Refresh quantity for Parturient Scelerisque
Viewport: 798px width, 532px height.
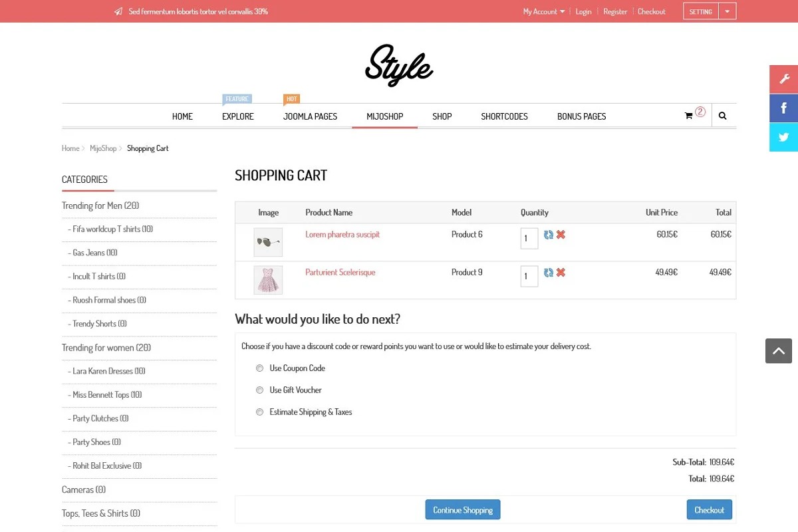[549, 273]
